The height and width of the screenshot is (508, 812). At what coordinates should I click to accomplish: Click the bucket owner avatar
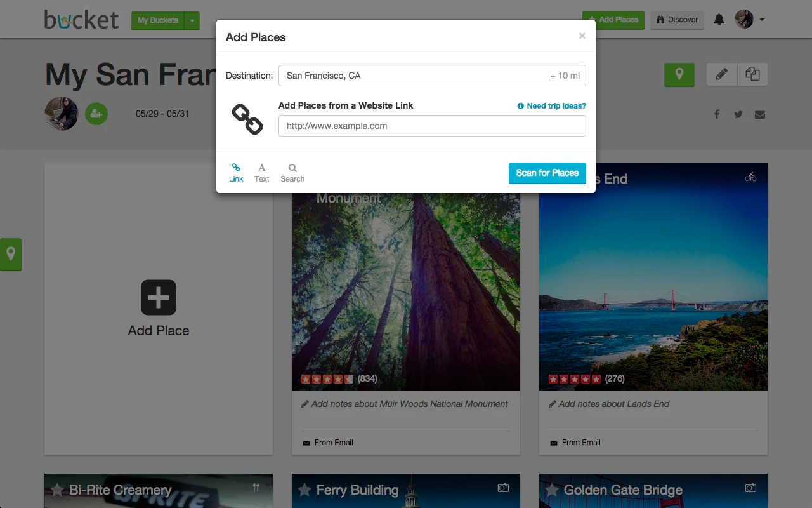point(62,114)
